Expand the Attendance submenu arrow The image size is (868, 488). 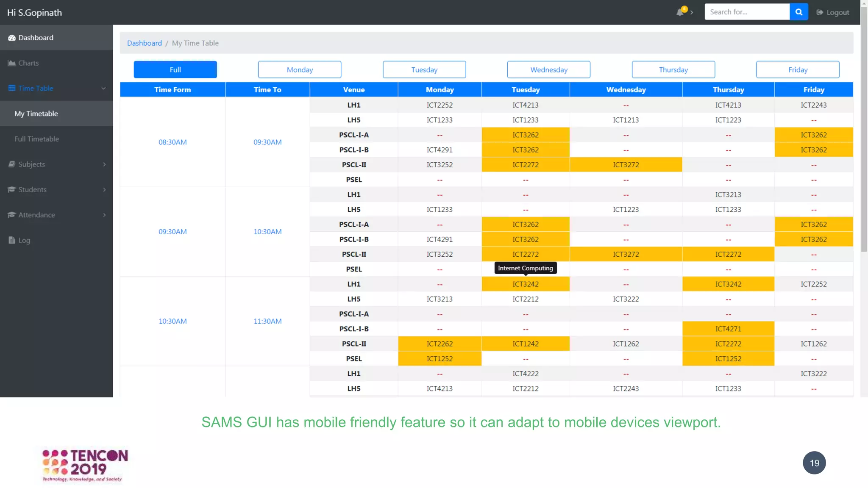[104, 215]
